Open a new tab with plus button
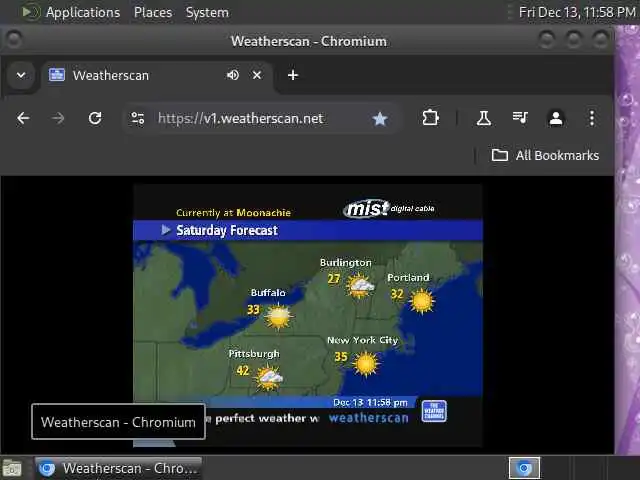 (293, 75)
